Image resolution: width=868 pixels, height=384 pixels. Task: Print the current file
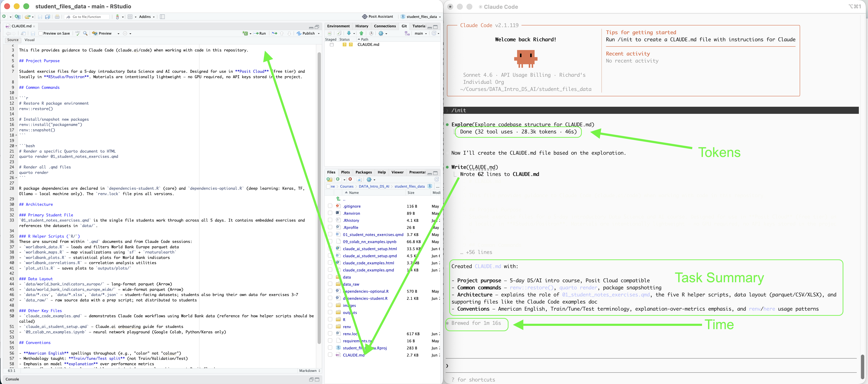point(57,16)
